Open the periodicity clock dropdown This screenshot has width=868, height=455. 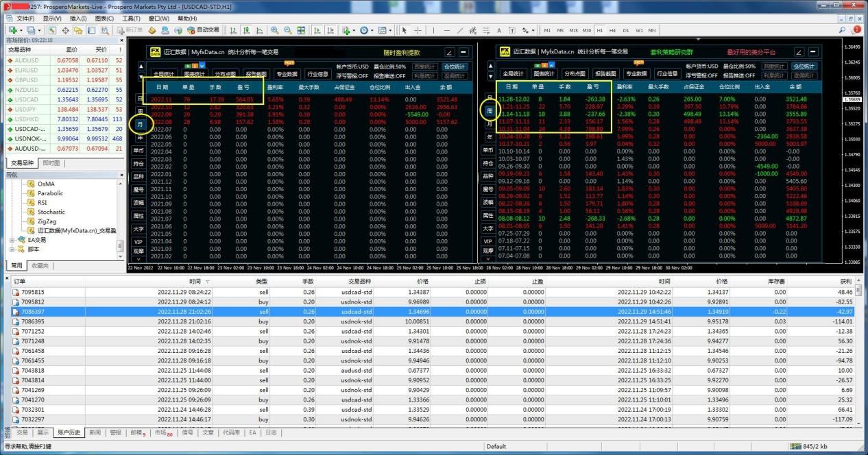(367, 30)
